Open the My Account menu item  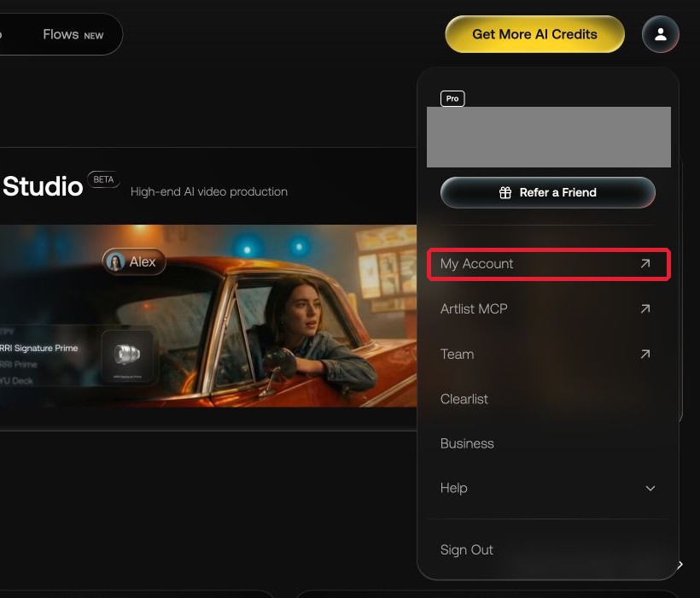549,264
